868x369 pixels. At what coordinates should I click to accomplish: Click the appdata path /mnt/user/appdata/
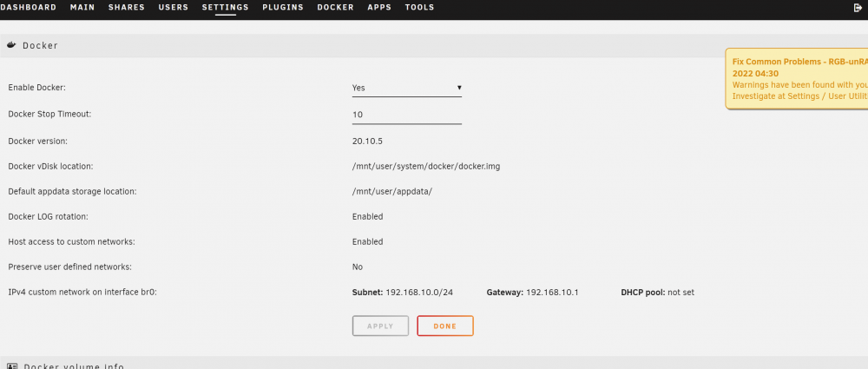(392, 191)
